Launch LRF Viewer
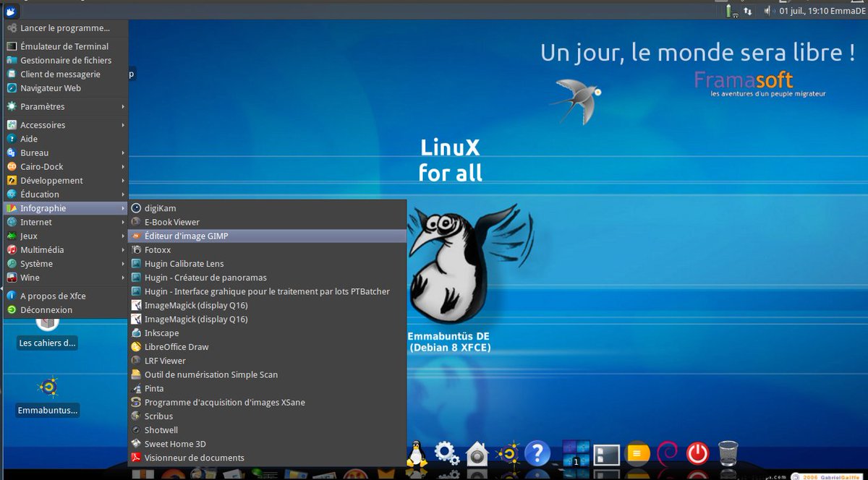 point(267,361)
